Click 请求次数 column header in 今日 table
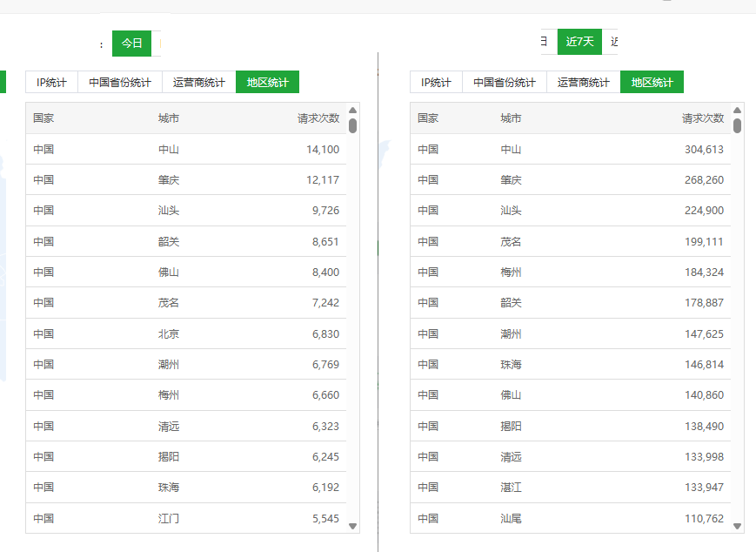The width and height of the screenshot is (756, 552). (318, 118)
